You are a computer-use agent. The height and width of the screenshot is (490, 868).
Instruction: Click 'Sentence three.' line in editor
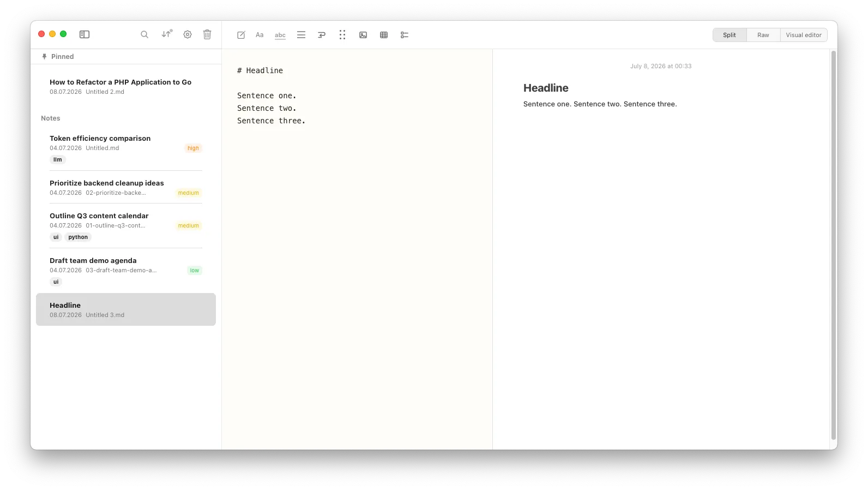tap(271, 121)
